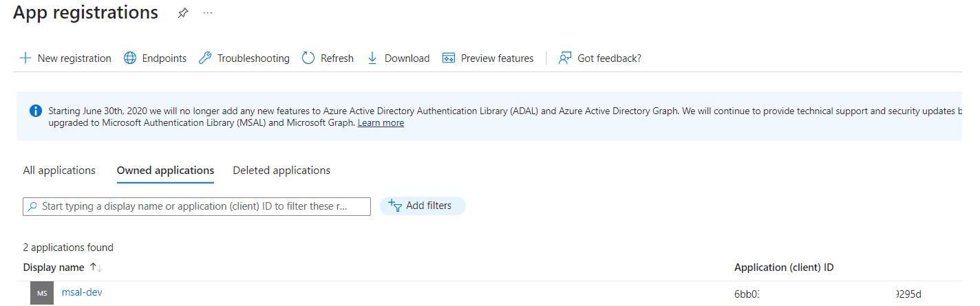
Task: Select Owned applications tab
Action: [165, 171]
